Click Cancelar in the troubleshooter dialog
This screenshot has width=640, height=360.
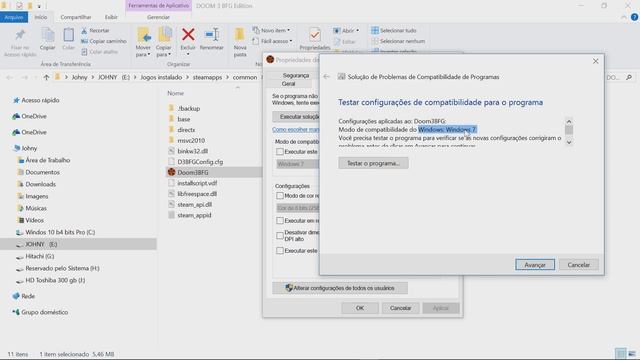(579, 265)
